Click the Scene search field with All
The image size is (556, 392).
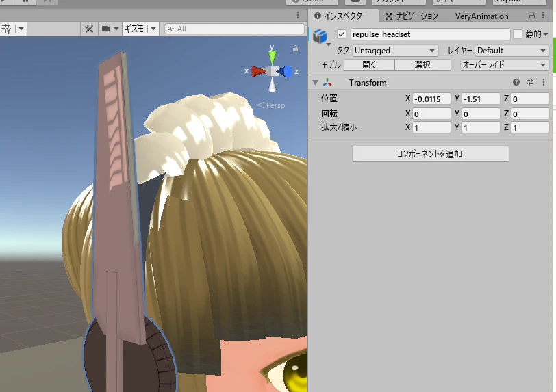[234, 29]
